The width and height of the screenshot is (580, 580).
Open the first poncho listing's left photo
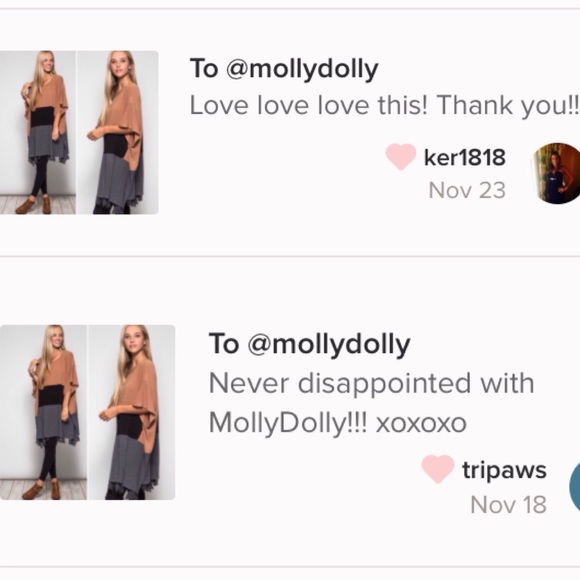point(38,132)
